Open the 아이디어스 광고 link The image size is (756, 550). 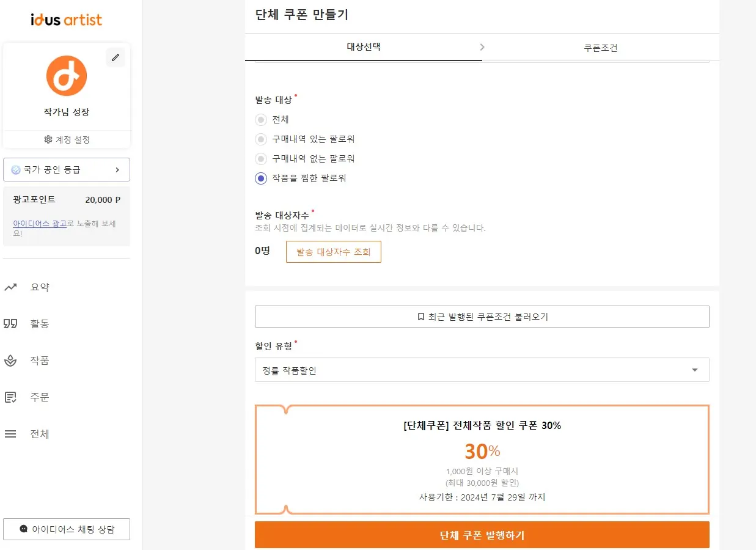pyautogui.click(x=40, y=224)
